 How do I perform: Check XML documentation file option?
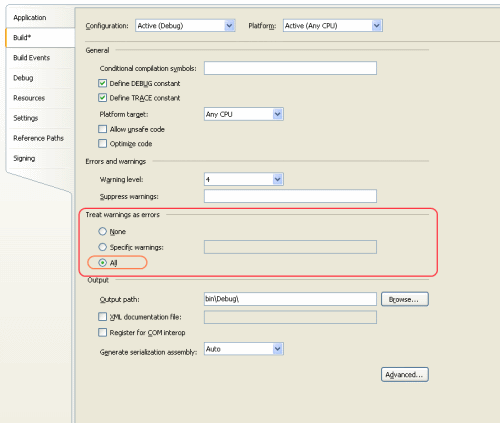(x=103, y=317)
